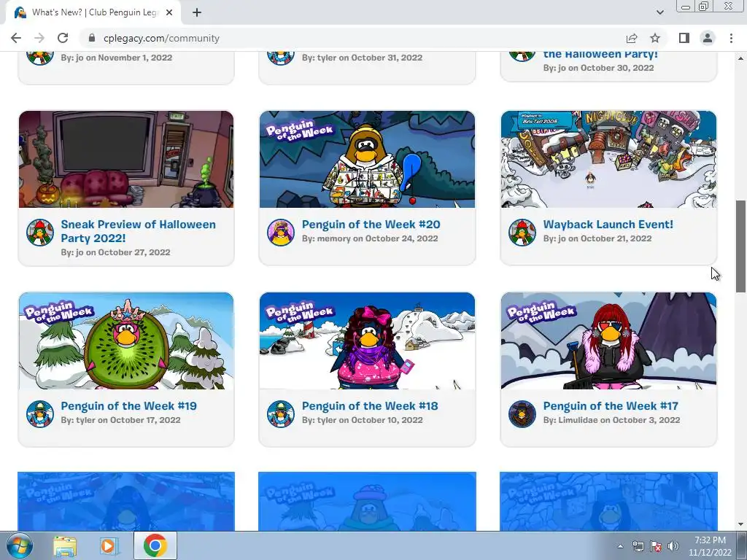Click 'By: Limulidae on October 3, 2022'
747x560 pixels.
tap(612, 420)
